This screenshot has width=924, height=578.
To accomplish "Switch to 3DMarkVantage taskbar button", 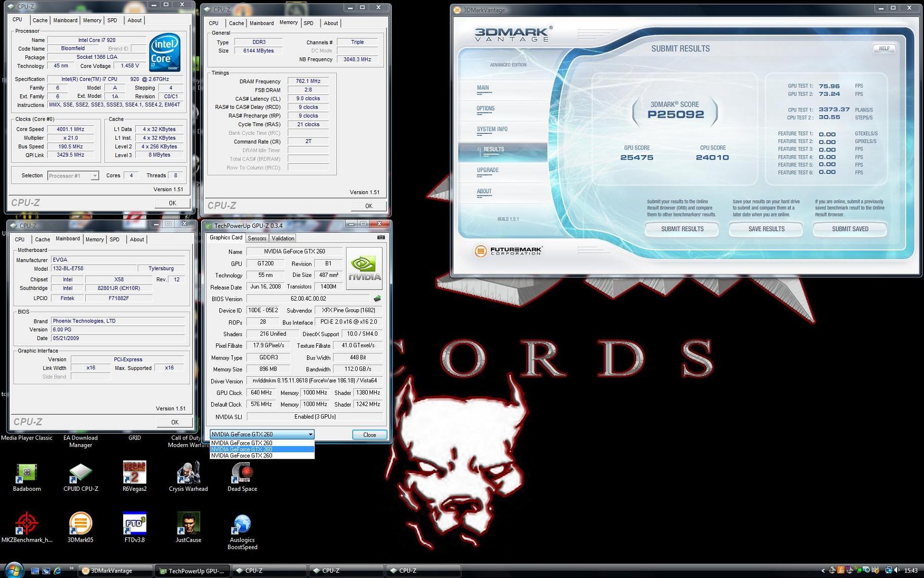I will [115, 571].
